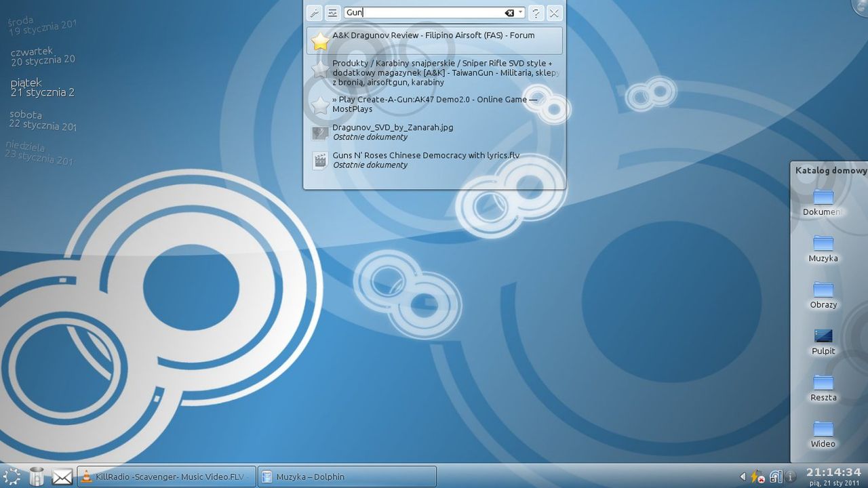Open battery power management tray icon

click(x=757, y=477)
